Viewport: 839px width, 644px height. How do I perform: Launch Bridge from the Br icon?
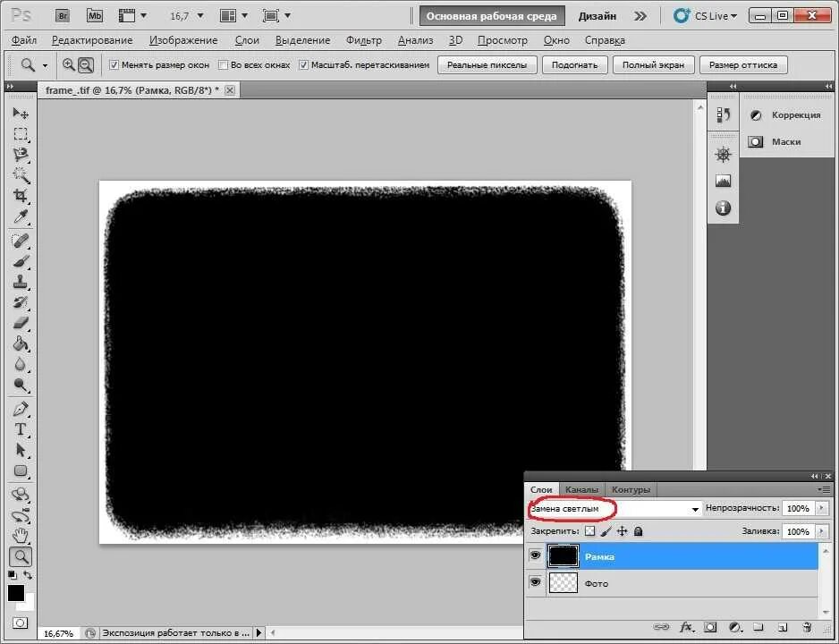[x=63, y=15]
